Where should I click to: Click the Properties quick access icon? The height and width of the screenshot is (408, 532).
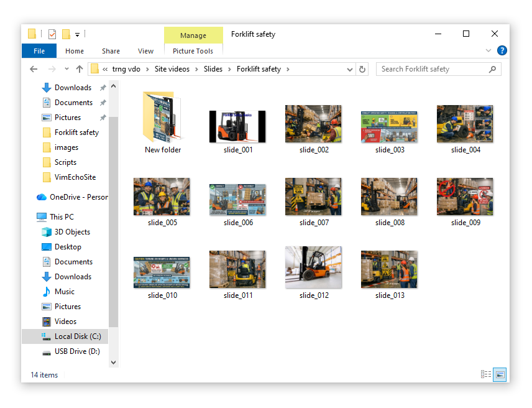pyautogui.click(x=52, y=34)
